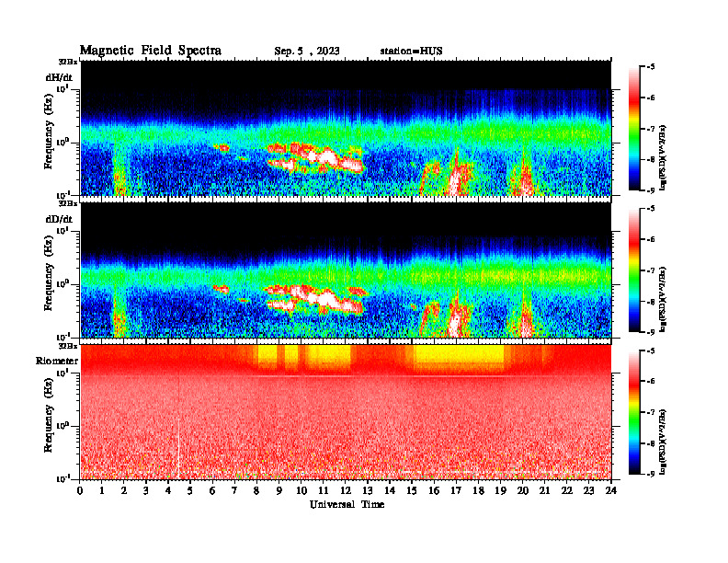Click hour tick label "12" on time axis
The image size is (728, 563).
tap(346, 490)
